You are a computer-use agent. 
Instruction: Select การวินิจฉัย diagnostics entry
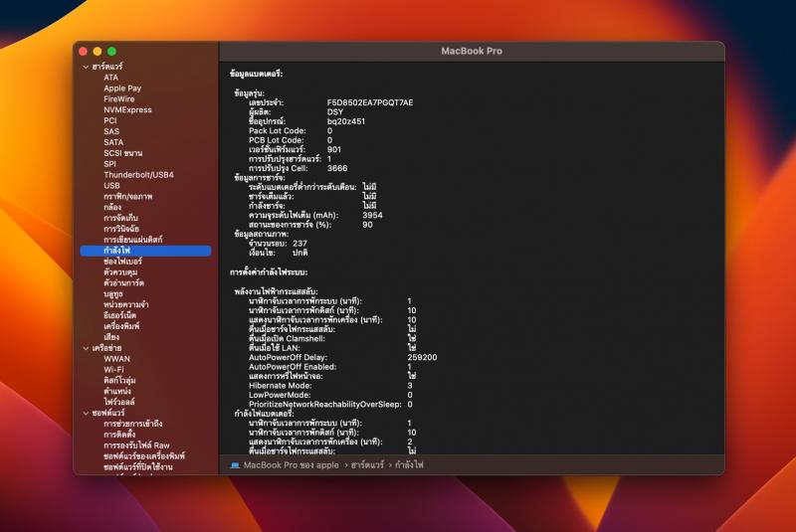121,229
